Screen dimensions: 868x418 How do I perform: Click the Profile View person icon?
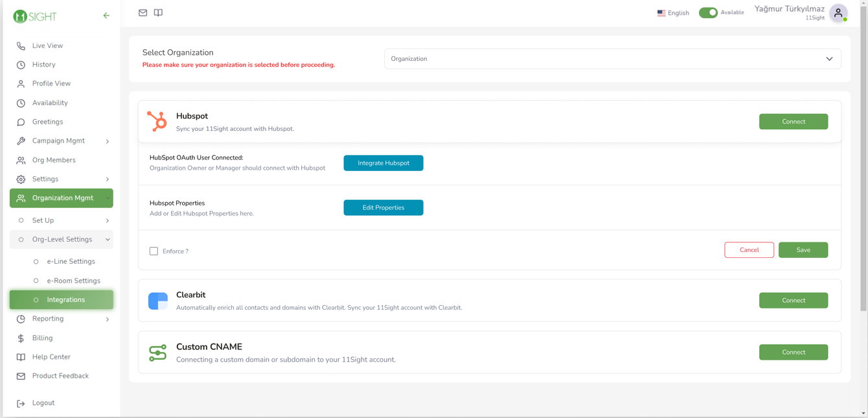[21, 84]
